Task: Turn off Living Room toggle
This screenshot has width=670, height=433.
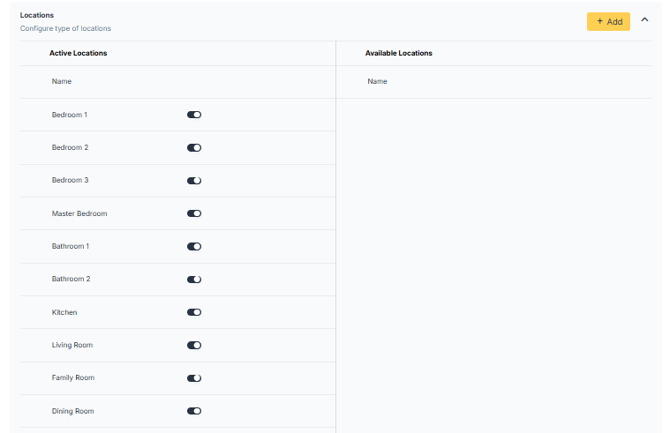Action: [194, 345]
